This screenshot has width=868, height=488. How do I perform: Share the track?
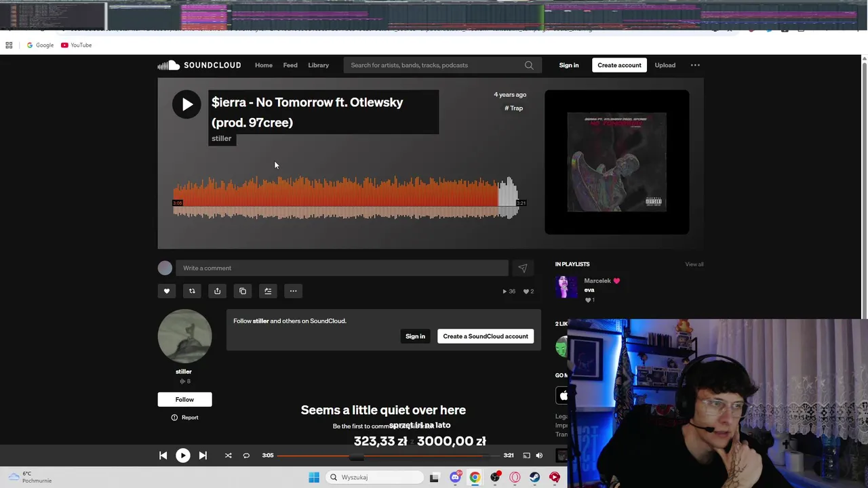click(217, 291)
